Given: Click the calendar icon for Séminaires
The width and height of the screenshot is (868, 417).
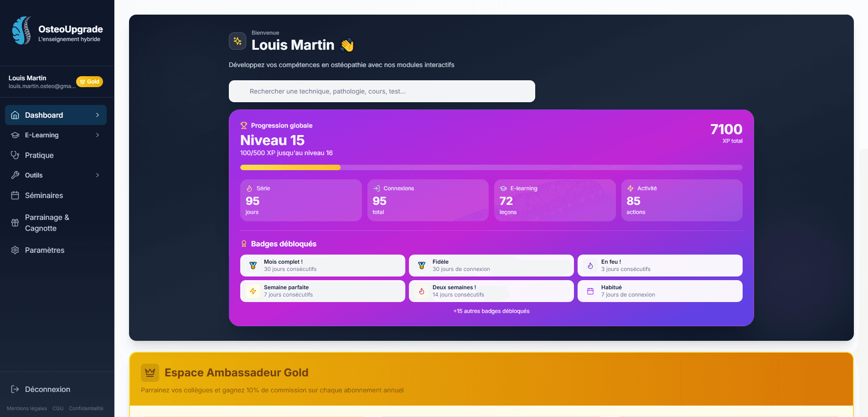Looking at the screenshot, I should (15, 195).
